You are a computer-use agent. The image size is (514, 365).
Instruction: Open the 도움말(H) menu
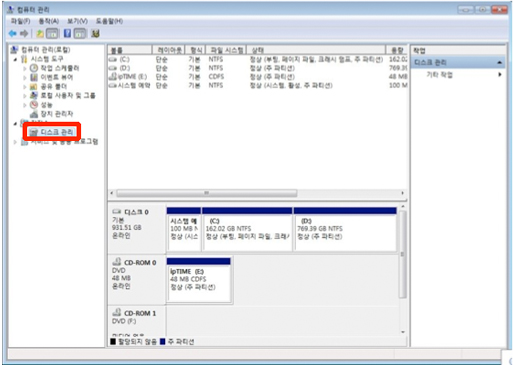109,21
